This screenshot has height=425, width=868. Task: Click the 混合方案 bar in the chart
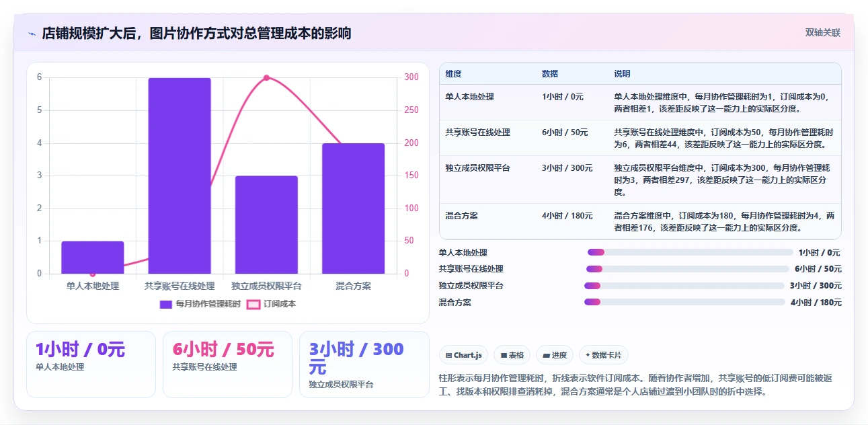[x=353, y=208]
